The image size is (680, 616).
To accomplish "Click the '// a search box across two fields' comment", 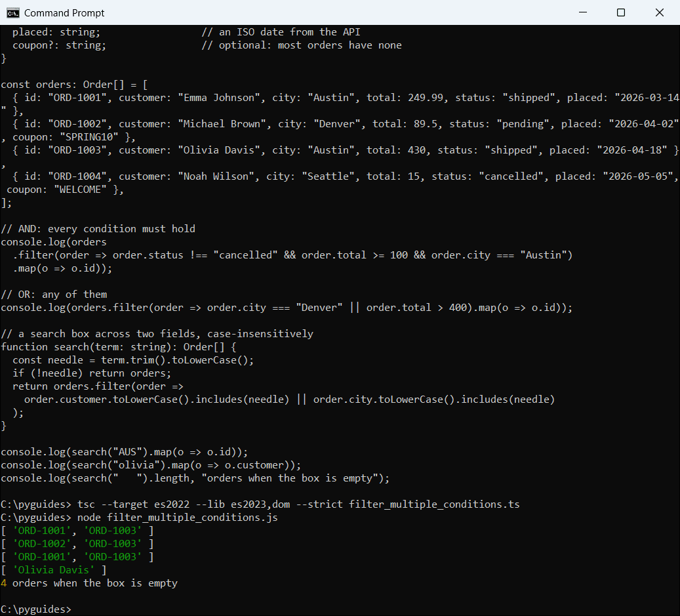I will point(157,334).
